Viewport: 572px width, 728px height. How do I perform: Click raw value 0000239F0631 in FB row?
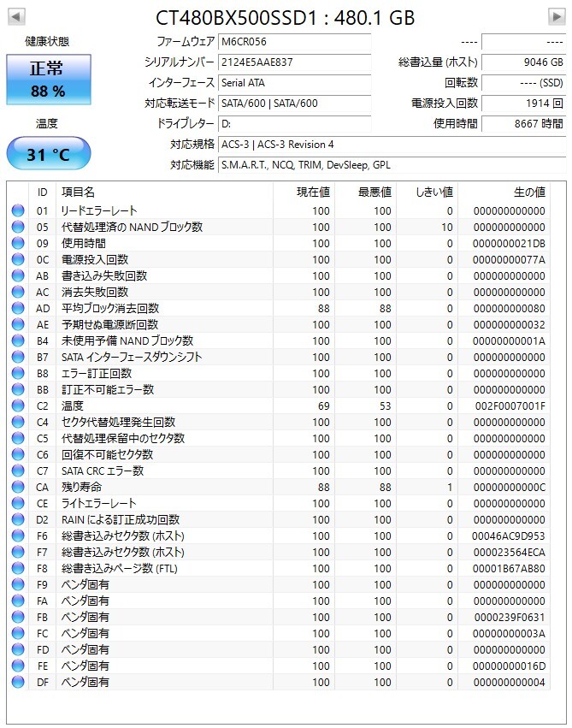510,617
